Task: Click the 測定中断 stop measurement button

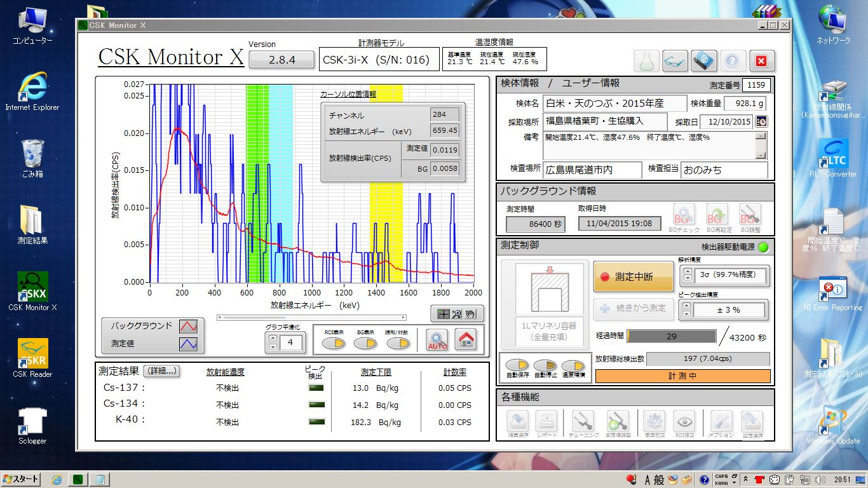Action: click(633, 276)
